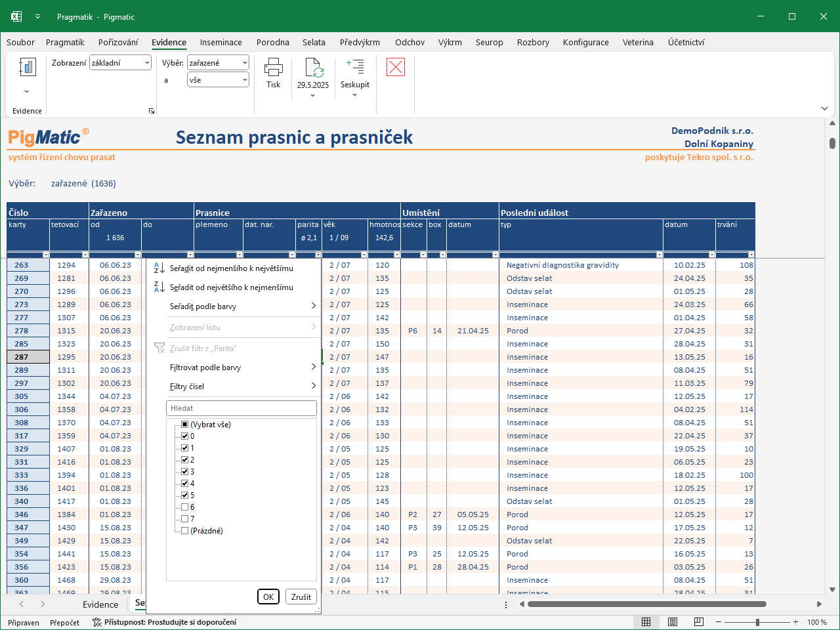This screenshot has width=840, height=630.
Task: Open the quick access toolbar customize arrow
Action: click(x=38, y=16)
